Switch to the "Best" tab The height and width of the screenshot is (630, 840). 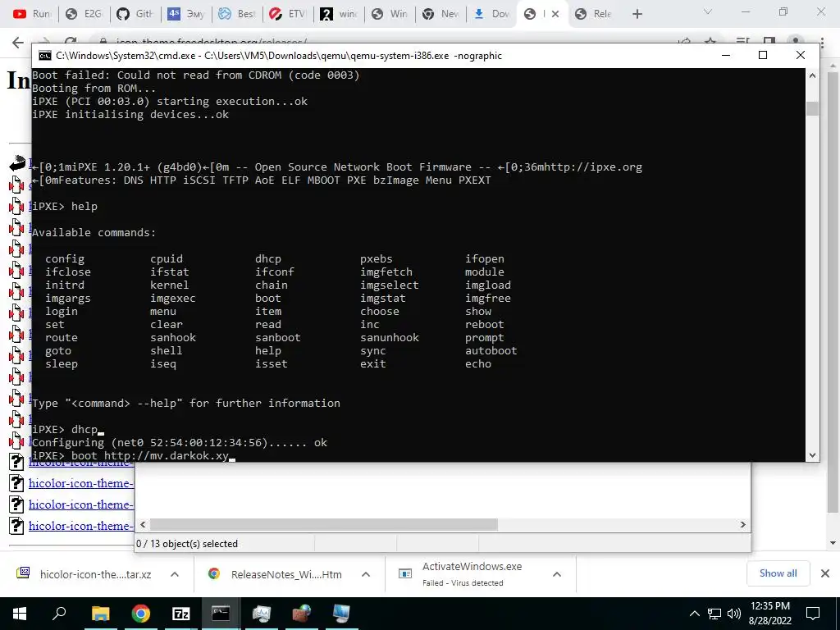point(237,14)
